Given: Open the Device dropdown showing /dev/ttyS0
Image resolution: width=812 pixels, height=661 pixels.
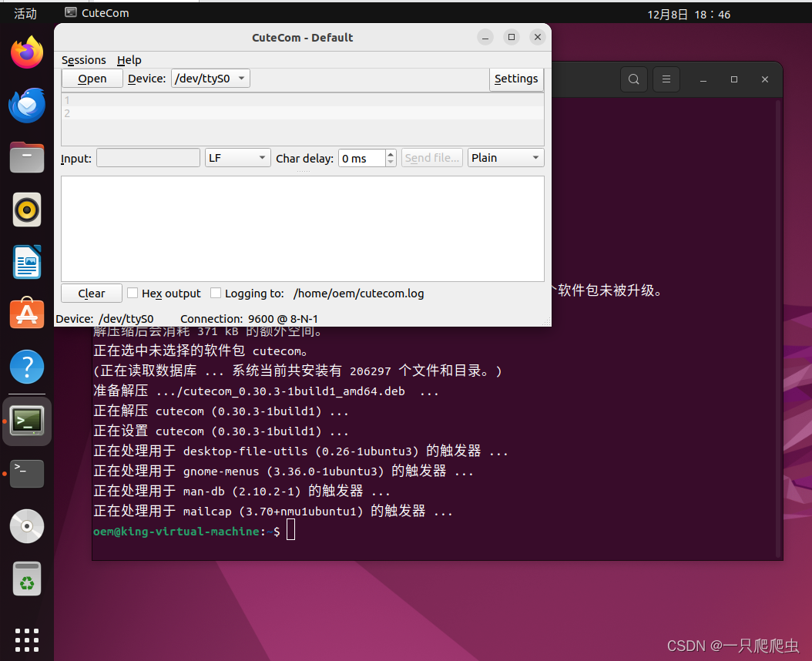Looking at the screenshot, I should pyautogui.click(x=210, y=78).
